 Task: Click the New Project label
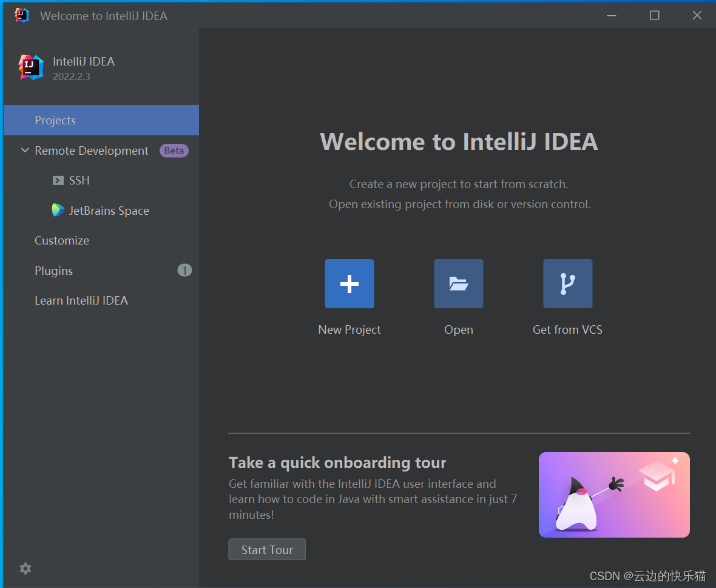(350, 329)
